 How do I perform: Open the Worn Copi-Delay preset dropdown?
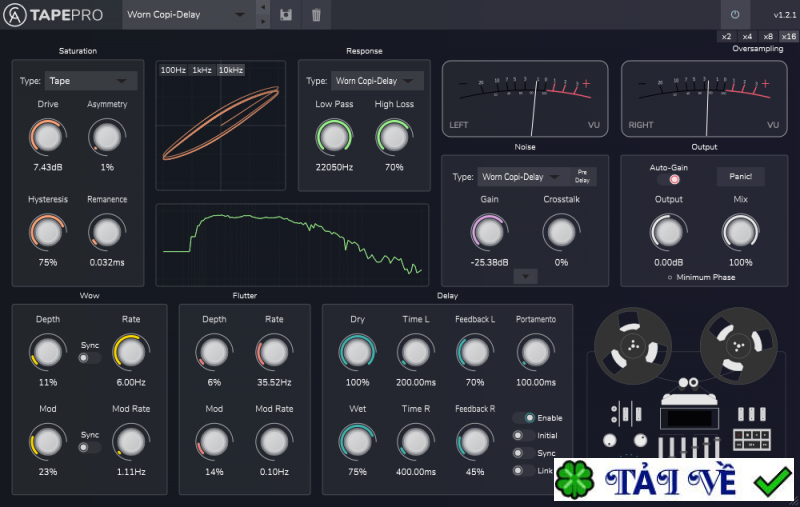tap(186, 15)
